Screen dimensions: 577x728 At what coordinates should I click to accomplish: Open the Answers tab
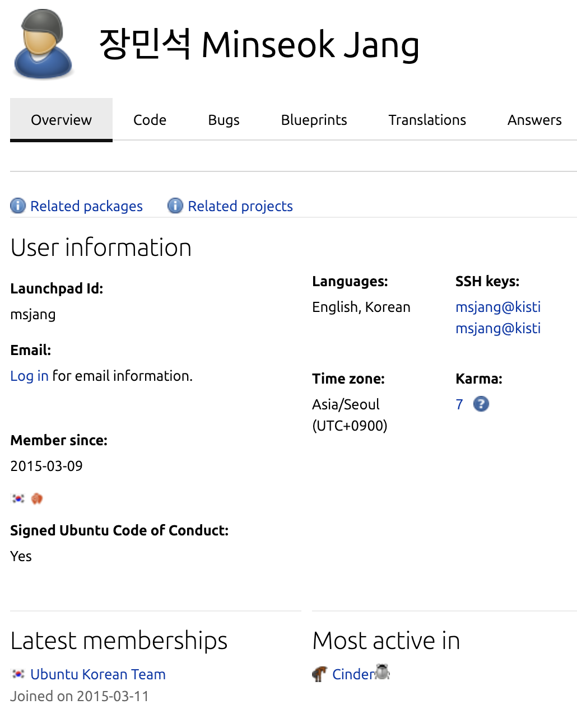(x=534, y=120)
